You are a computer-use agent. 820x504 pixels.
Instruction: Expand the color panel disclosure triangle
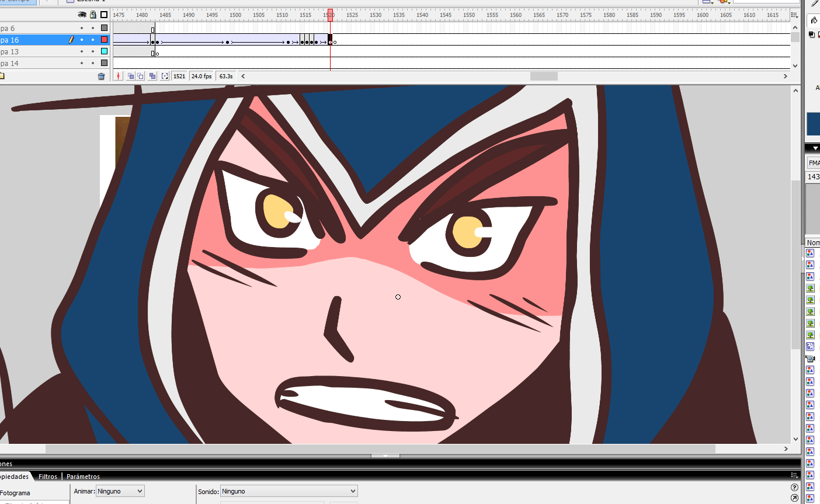pos(815,148)
